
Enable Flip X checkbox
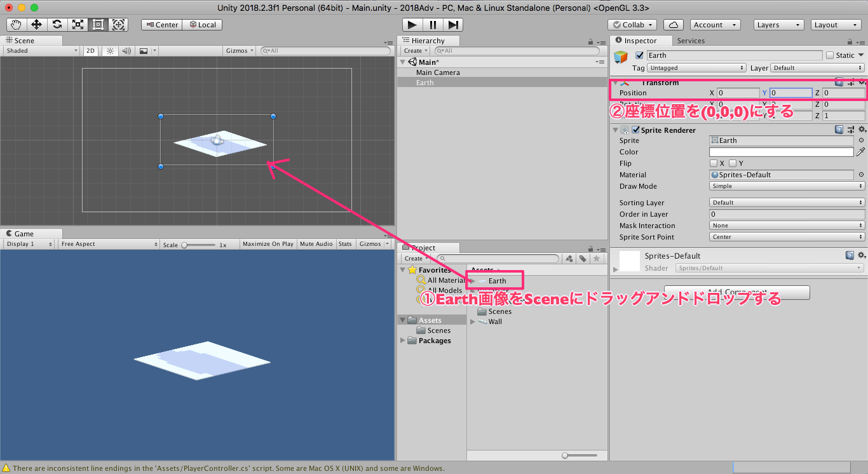click(714, 163)
